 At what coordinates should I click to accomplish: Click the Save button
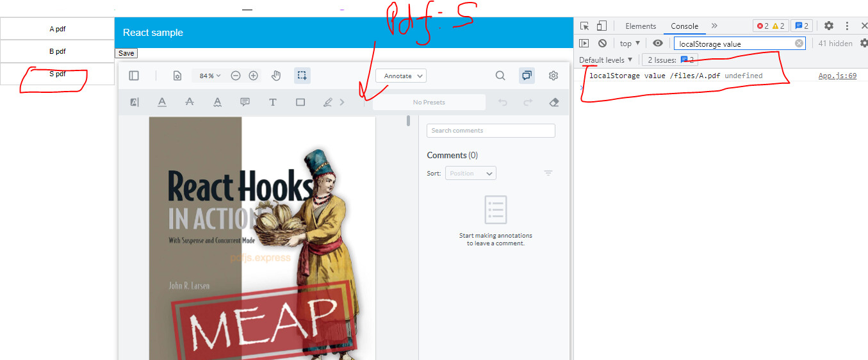coord(126,53)
